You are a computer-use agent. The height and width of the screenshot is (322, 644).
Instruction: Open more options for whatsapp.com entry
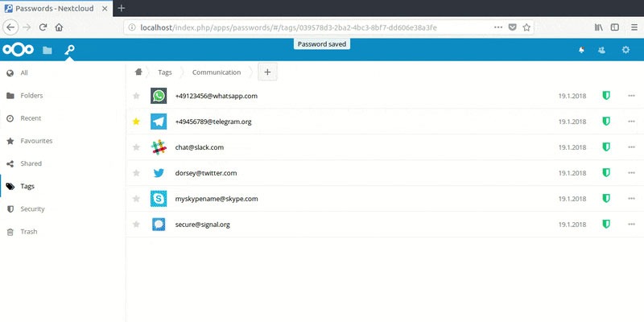click(631, 96)
